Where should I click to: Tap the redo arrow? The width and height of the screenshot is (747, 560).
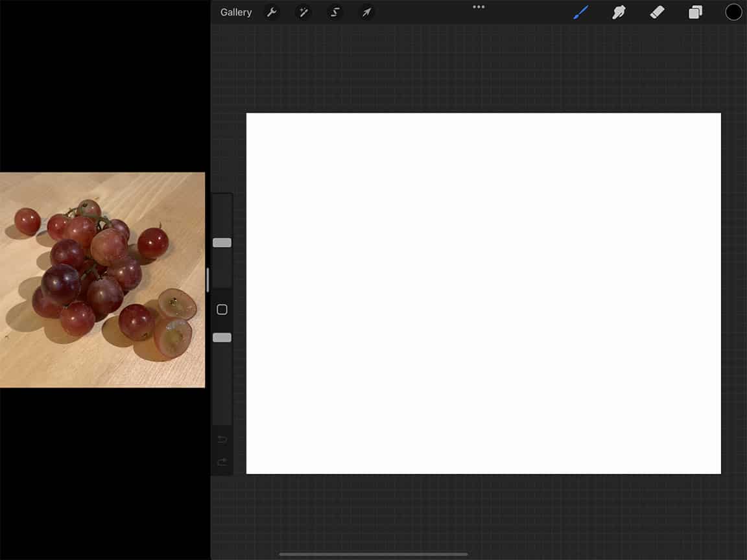[222, 462]
